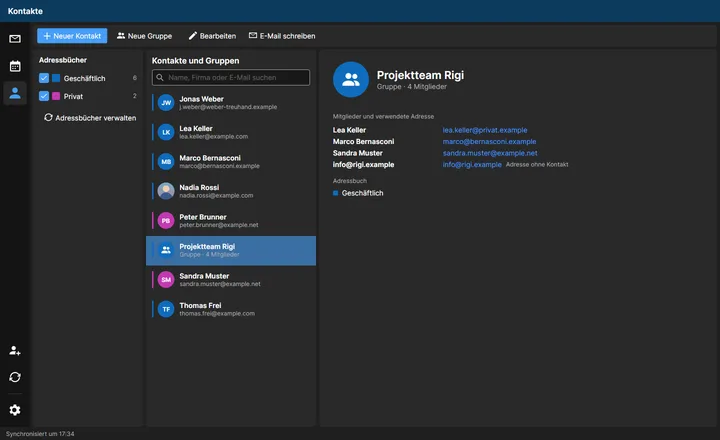Create a new group with Neue Gruppe
Image resolution: width=720 pixels, height=440 pixels.
coord(144,36)
